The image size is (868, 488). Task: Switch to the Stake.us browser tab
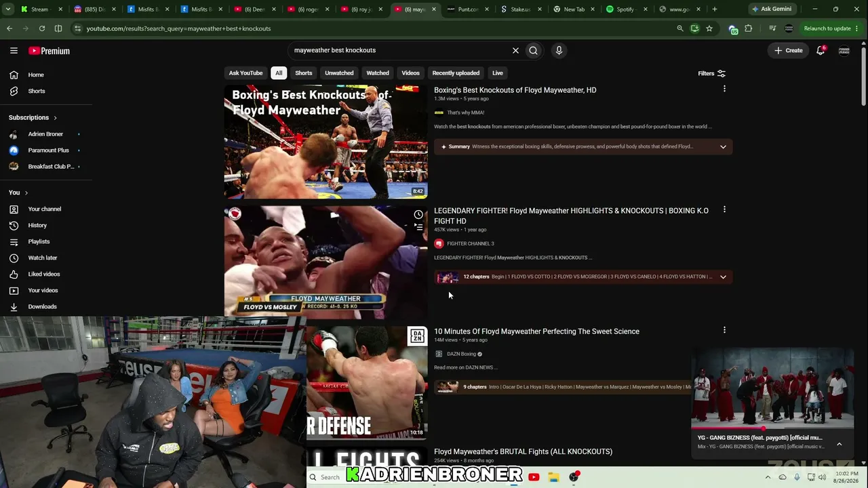click(522, 9)
